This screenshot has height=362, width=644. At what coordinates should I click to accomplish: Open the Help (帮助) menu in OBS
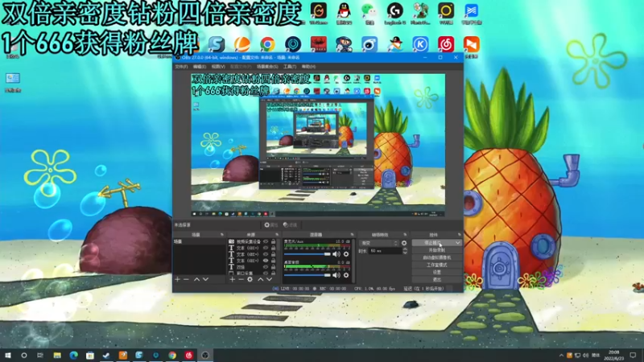tap(308, 67)
